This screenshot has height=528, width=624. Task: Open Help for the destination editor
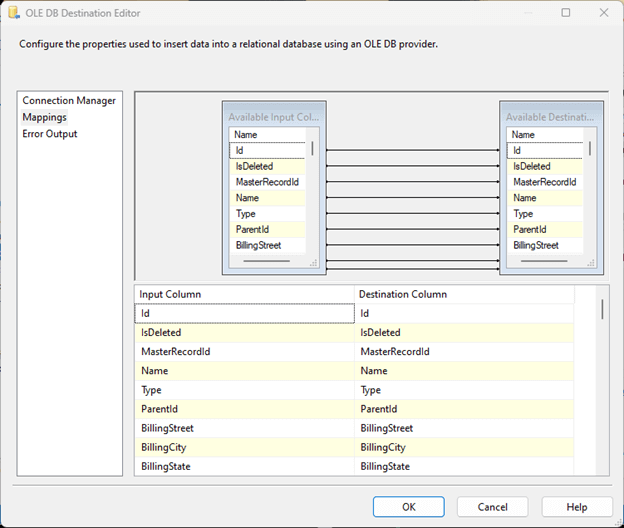point(577,507)
